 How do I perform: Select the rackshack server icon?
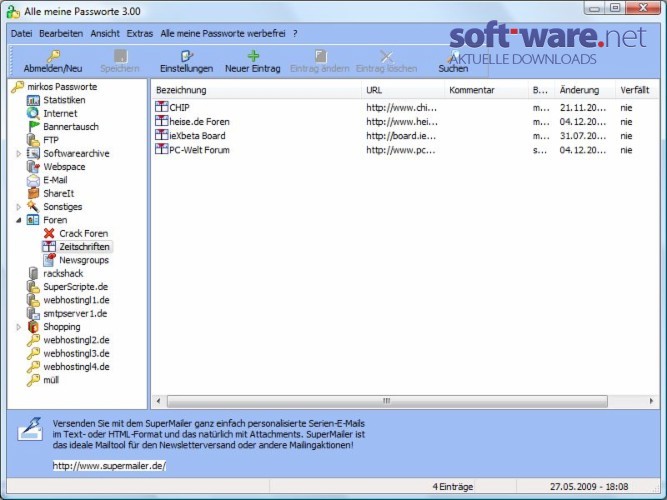point(33,274)
